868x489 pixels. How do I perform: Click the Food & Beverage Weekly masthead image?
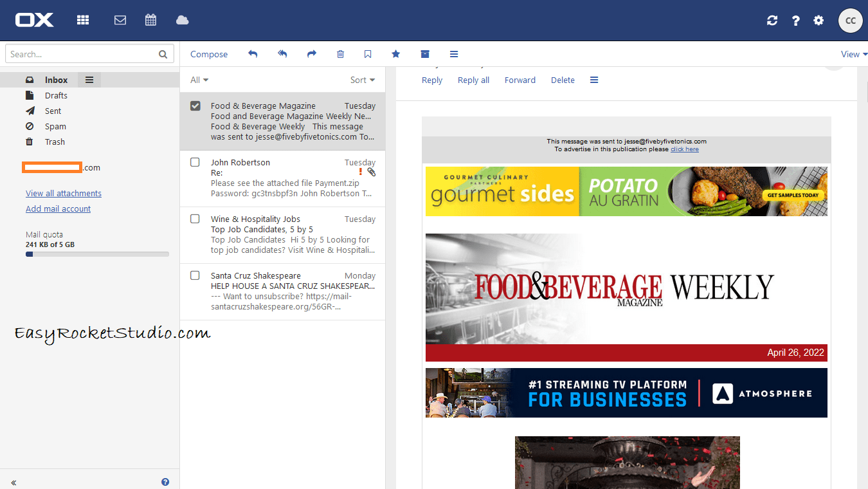[626, 289]
